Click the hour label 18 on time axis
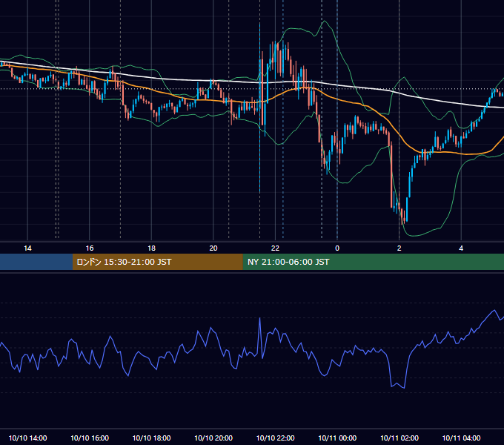The width and height of the screenshot is (504, 445). point(151,248)
